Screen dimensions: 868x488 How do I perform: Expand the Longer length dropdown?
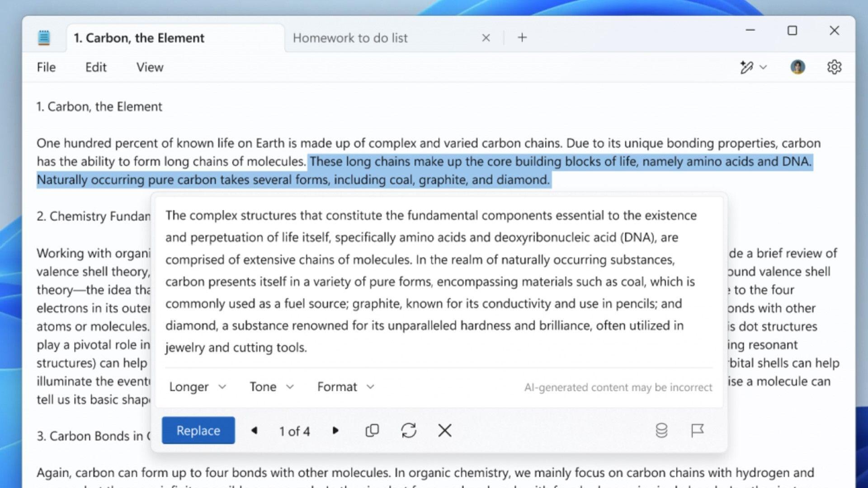coord(197,387)
